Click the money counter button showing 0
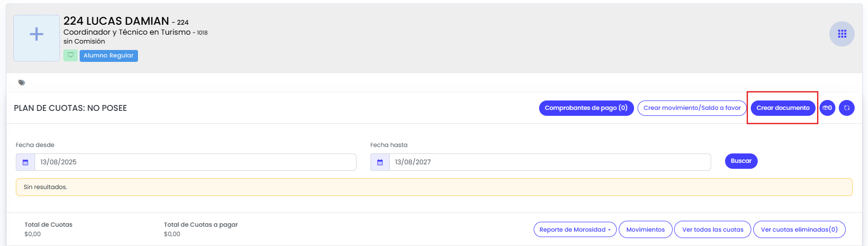Viewport: 868px width, 246px height. [827, 108]
